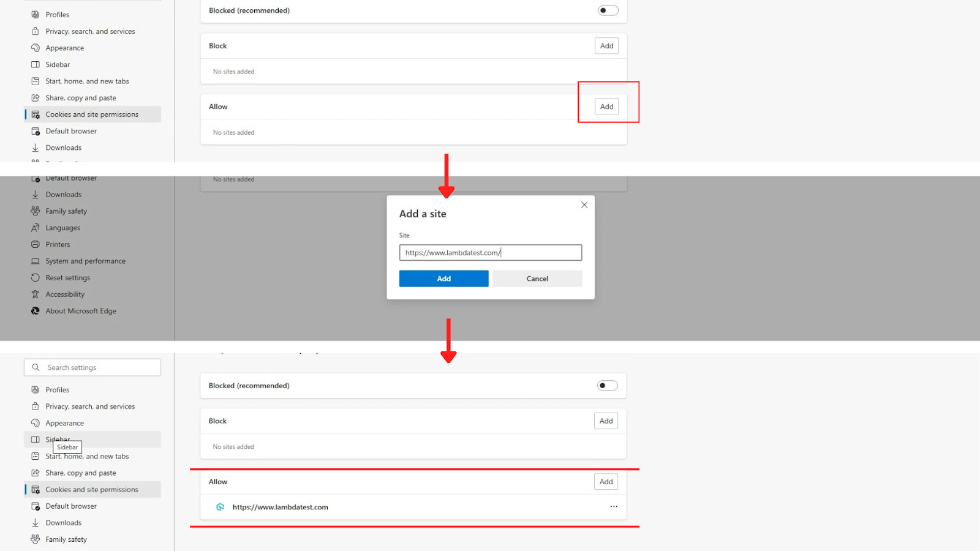Click Start, home, and new tabs icon in bottom screenshot

pyautogui.click(x=36, y=456)
